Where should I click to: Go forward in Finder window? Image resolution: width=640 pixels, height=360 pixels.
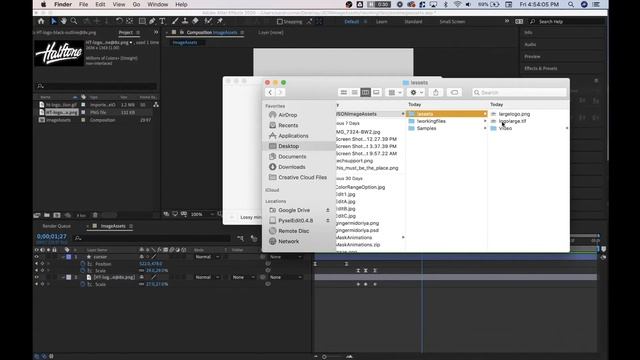[x=280, y=93]
